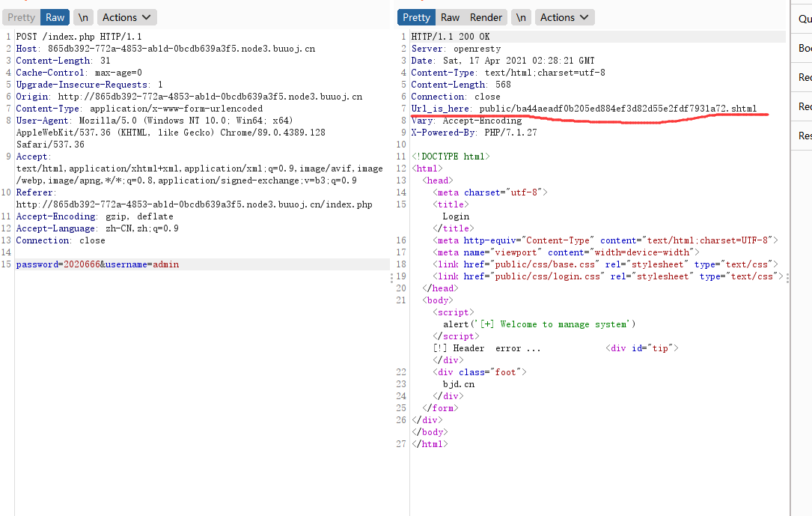Click 'Content-Length: 31' in the request
This screenshot has height=516, width=812.
[63, 61]
